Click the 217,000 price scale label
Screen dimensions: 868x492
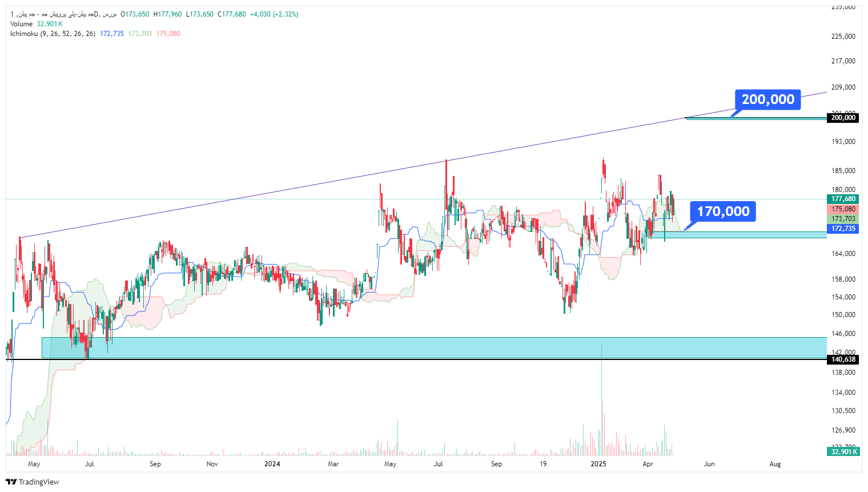click(x=843, y=61)
